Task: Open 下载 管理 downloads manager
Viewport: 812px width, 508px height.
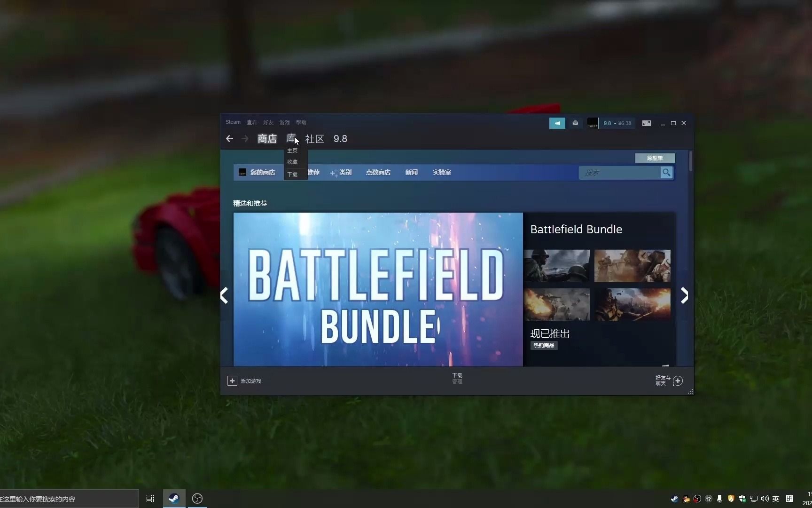Action: pyautogui.click(x=457, y=379)
